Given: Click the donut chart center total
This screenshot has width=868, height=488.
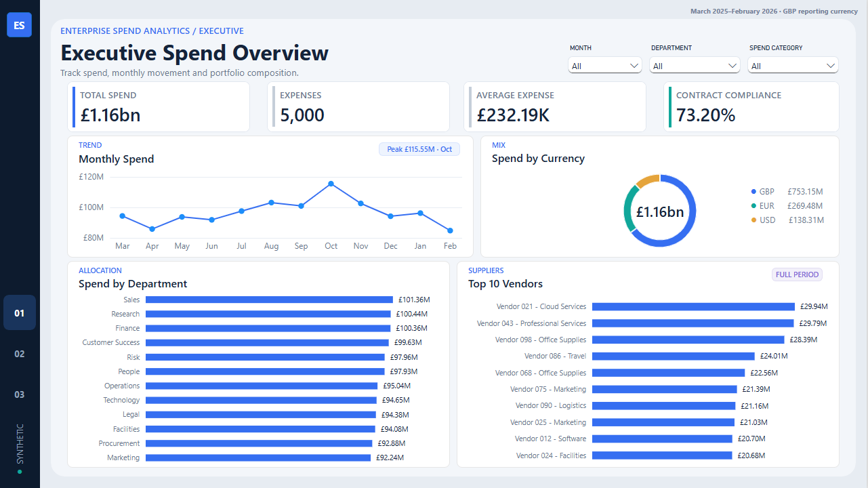Looking at the screenshot, I should [x=660, y=211].
